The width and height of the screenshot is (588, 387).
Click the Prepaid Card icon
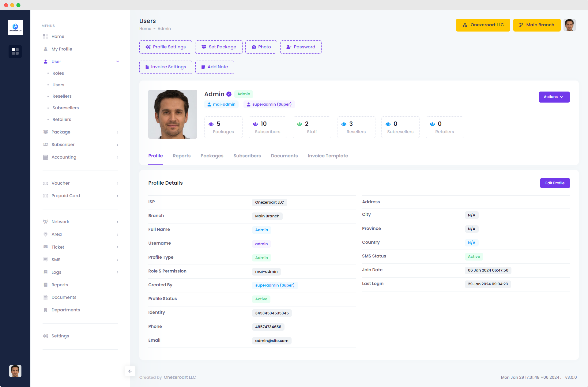click(x=45, y=196)
